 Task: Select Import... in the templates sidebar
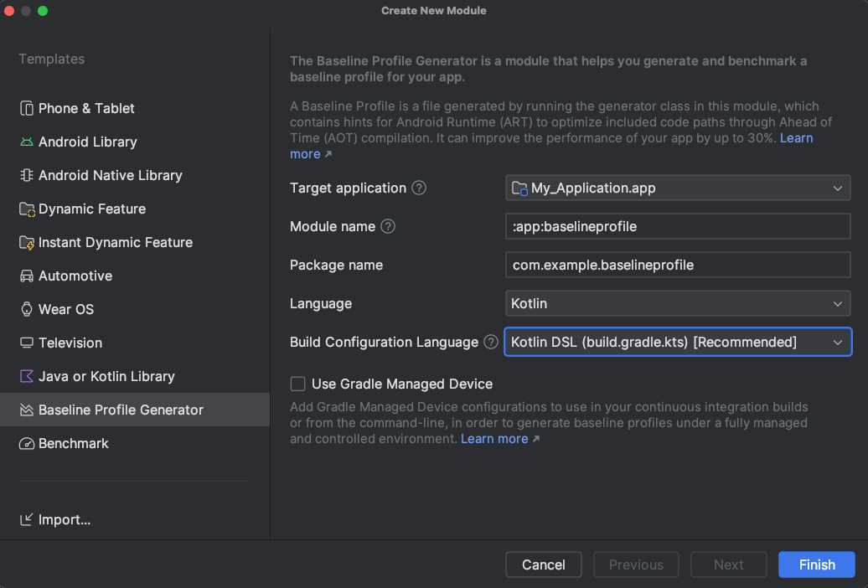pyautogui.click(x=64, y=520)
